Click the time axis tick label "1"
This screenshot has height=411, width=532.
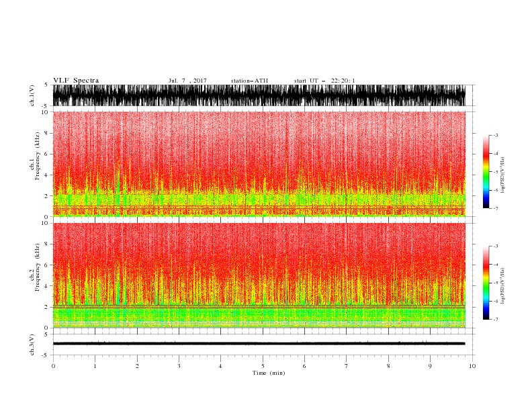click(x=95, y=366)
